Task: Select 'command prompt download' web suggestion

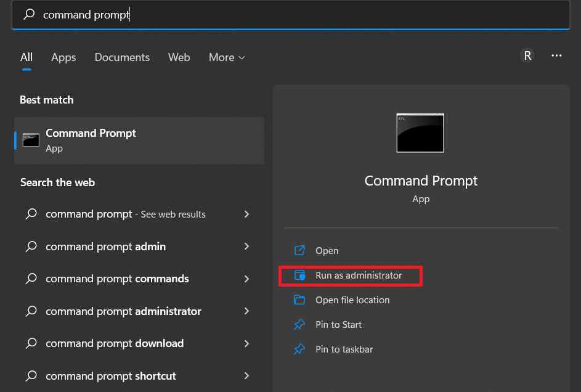Action: (x=139, y=343)
